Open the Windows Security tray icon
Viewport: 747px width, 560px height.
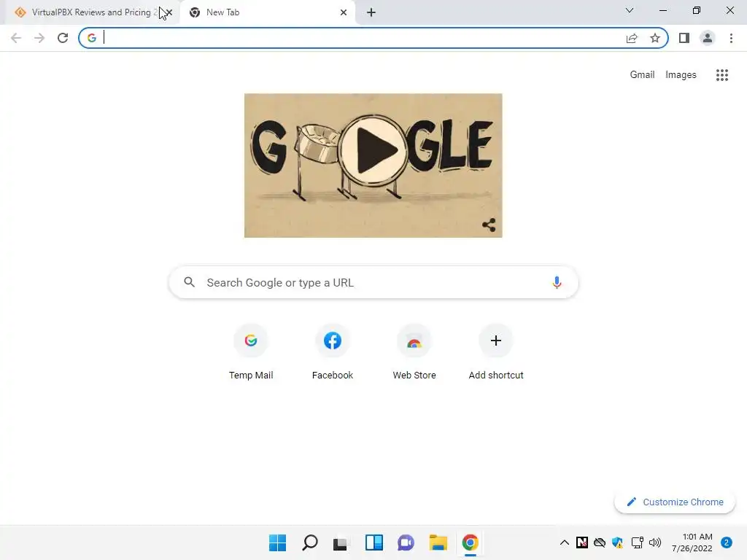point(618,542)
